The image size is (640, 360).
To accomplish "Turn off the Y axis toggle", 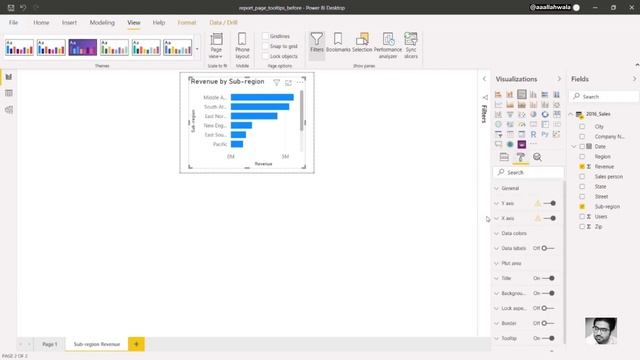I will coord(550,203).
